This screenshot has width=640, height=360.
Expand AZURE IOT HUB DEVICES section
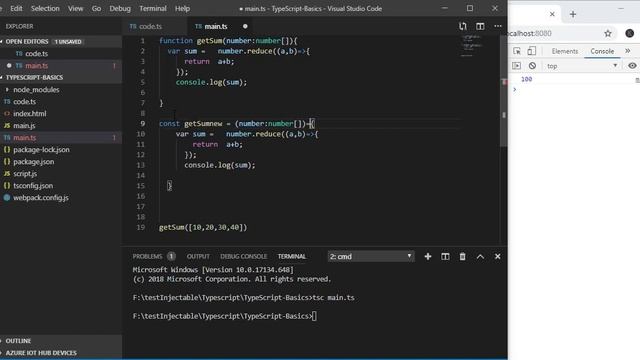(x=41, y=353)
